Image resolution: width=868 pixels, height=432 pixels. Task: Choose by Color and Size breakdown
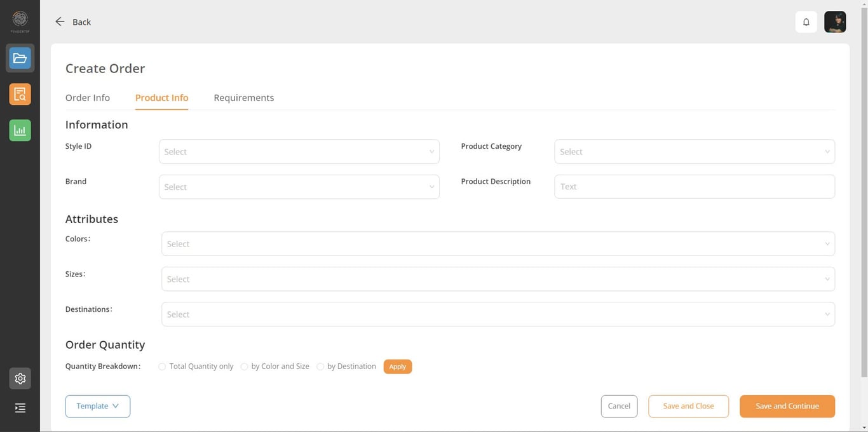click(x=244, y=367)
